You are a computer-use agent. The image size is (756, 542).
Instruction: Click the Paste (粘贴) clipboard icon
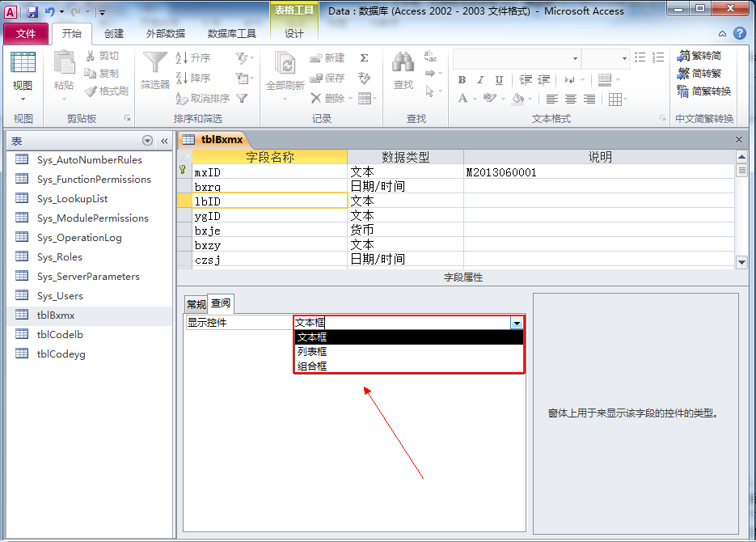pos(63,63)
